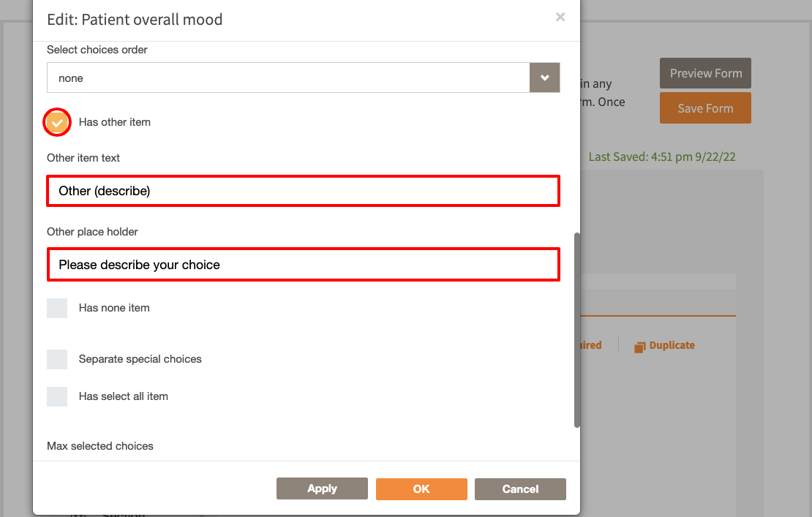The width and height of the screenshot is (812, 517).
Task: Enable the Has select all item checkbox
Action: click(x=57, y=396)
